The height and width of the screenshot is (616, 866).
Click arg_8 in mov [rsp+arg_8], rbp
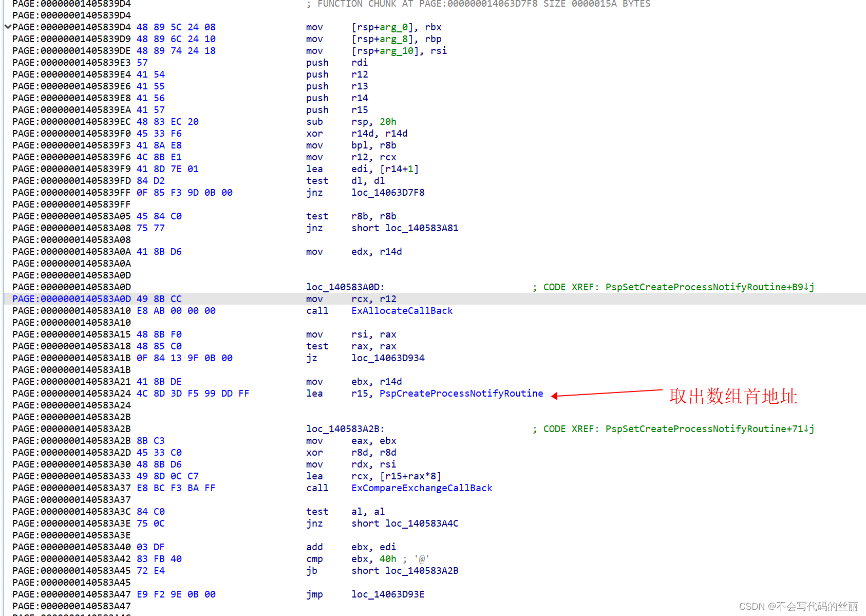pyautogui.click(x=394, y=39)
